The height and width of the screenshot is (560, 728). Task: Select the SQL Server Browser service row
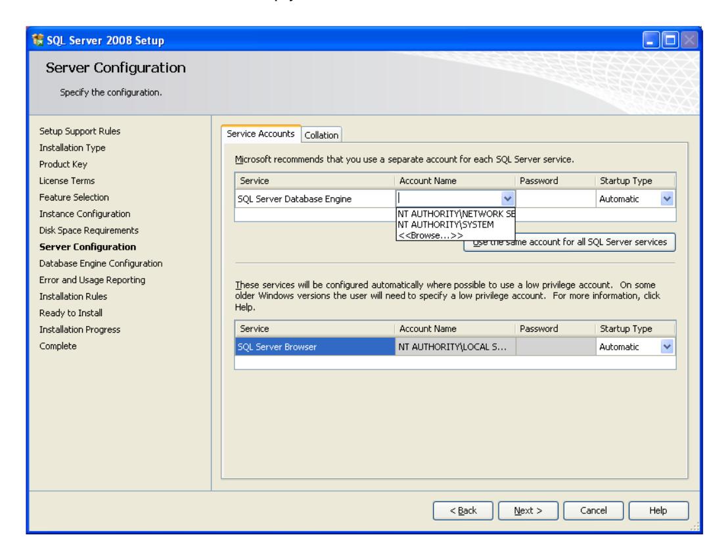coord(315,346)
